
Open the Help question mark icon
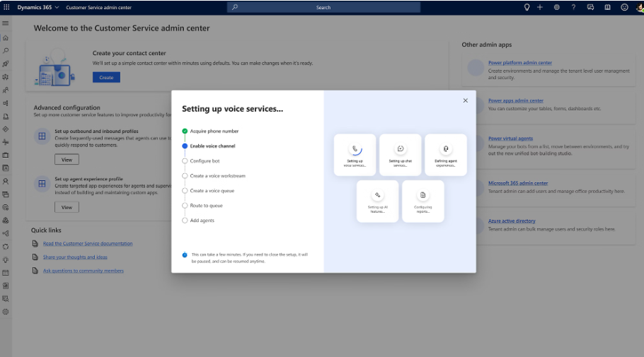[573, 7]
